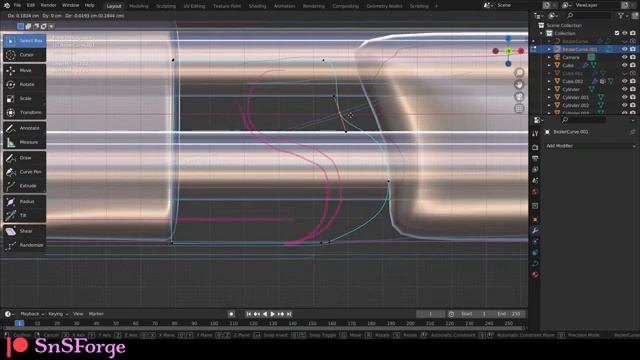The width and height of the screenshot is (640, 360).
Task: Open the Render properties tab
Action: [535, 147]
